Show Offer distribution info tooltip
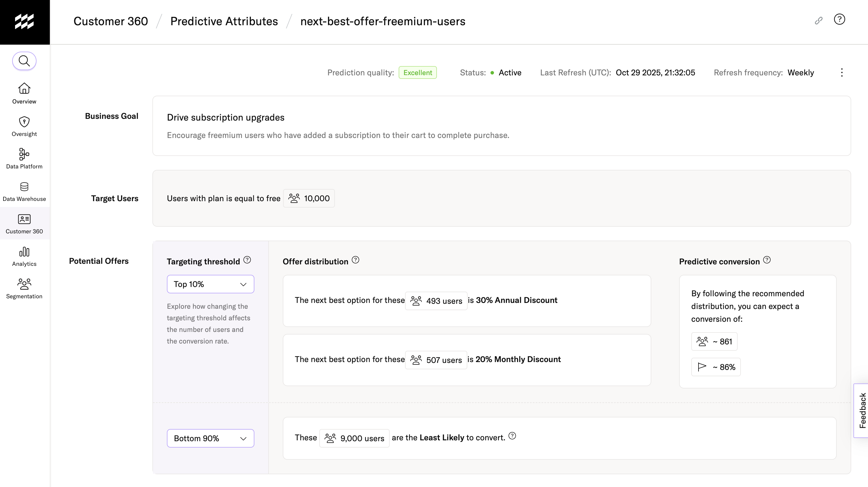The height and width of the screenshot is (487, 868). tap(355, 260)
